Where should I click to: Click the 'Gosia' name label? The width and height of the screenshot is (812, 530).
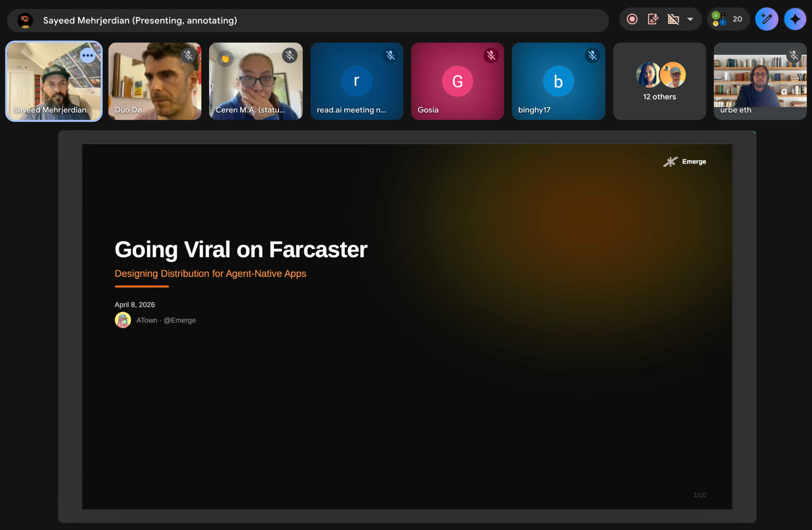[428, 110]
